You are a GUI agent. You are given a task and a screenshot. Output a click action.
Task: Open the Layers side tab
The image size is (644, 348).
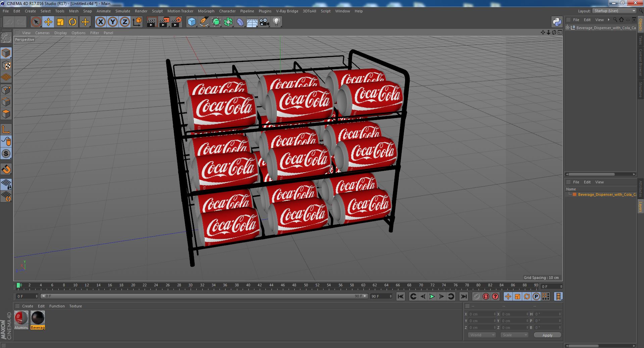coord(640,207)
